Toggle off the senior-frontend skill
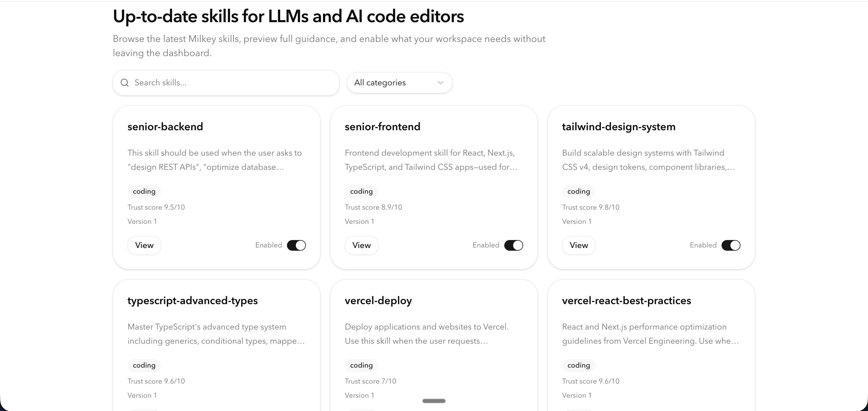The height and width of the screenshot is (411, 868). click(513, 245)
